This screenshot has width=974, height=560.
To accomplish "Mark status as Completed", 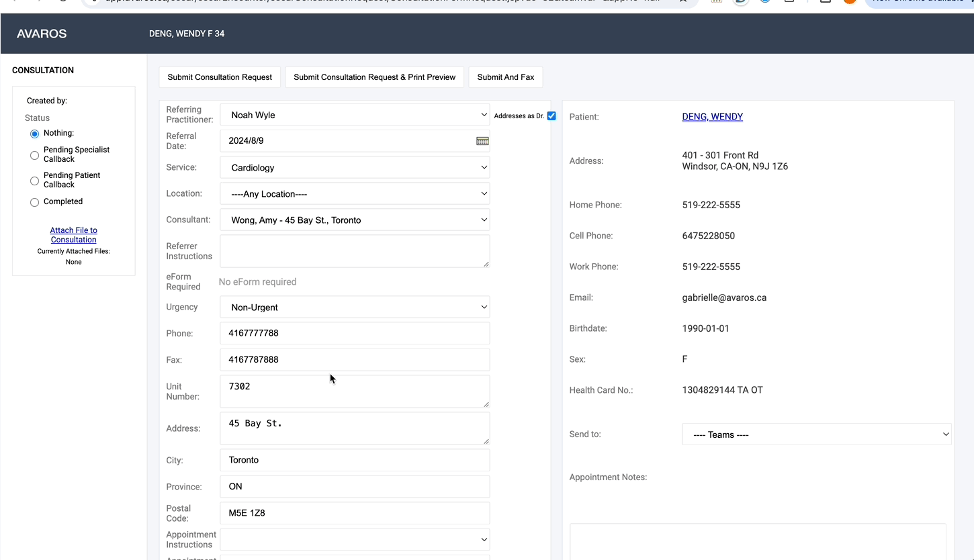I will (34, 202).
